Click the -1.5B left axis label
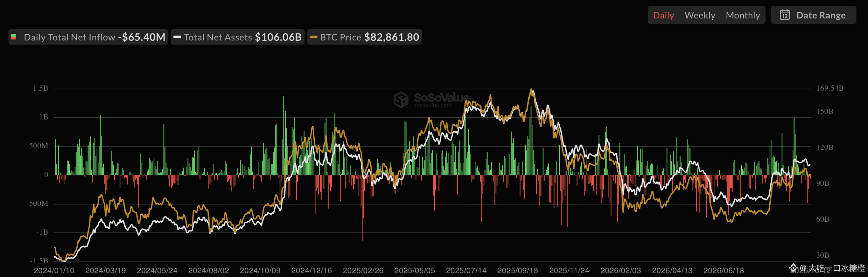The height and width of the screenshot is (277, 868). 39,261
